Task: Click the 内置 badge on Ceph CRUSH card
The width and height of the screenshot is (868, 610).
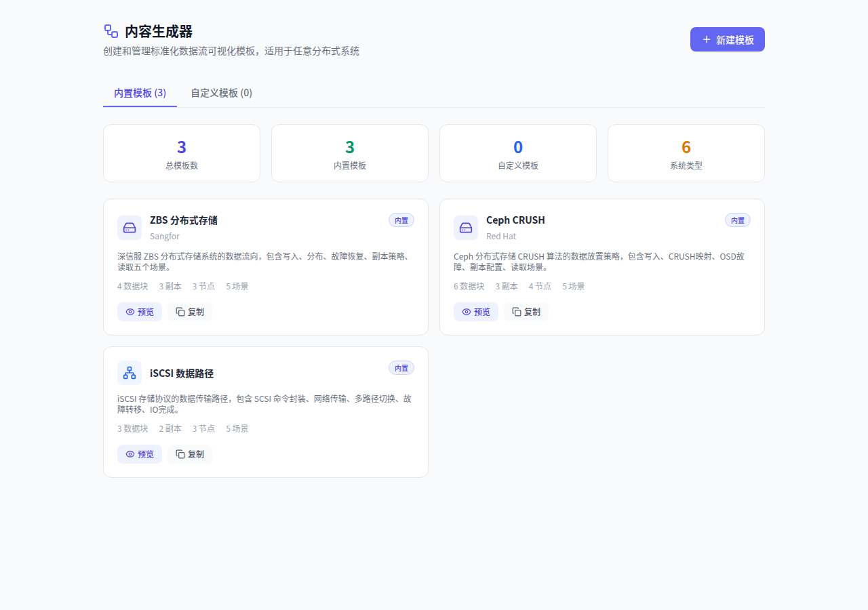Action: click(738, 220)
